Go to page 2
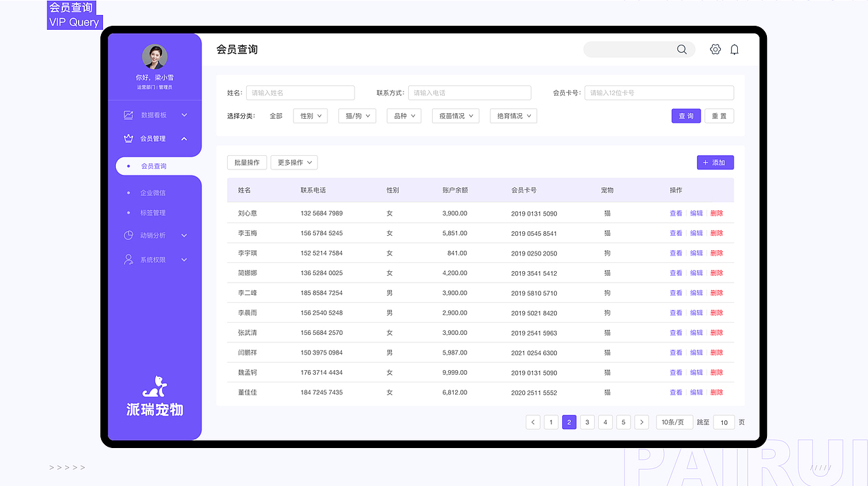 570,422
